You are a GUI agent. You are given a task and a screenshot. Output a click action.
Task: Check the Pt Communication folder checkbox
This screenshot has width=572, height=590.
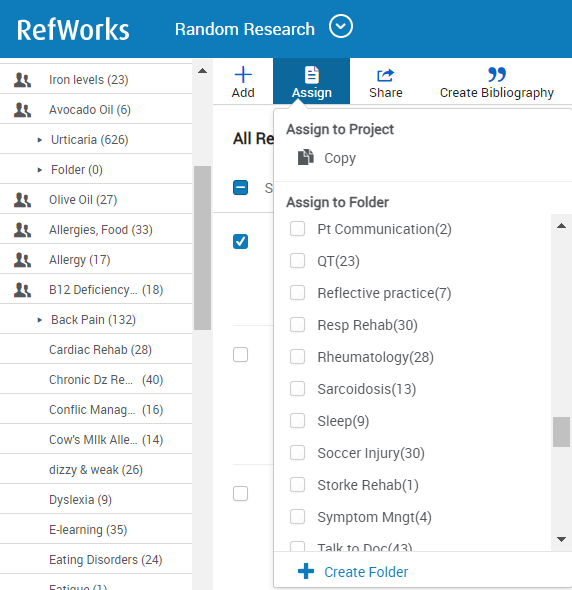pyautogui.click(x=297, y=228)
